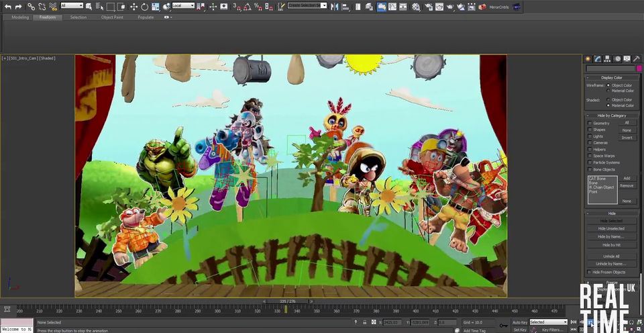The width and height of the screenshot is (644, 333).
Task: Select Wireframe Object Color radio button
Action: (x=608, y=85)
